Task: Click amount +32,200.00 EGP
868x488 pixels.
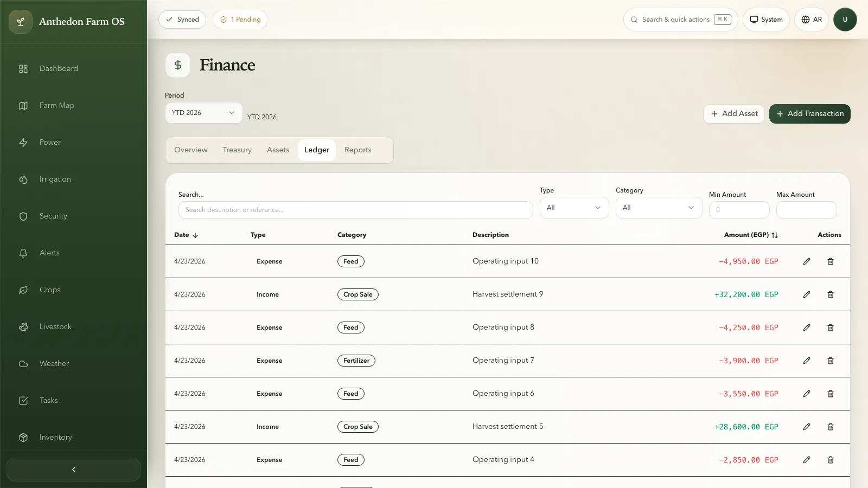Action: 746,294
